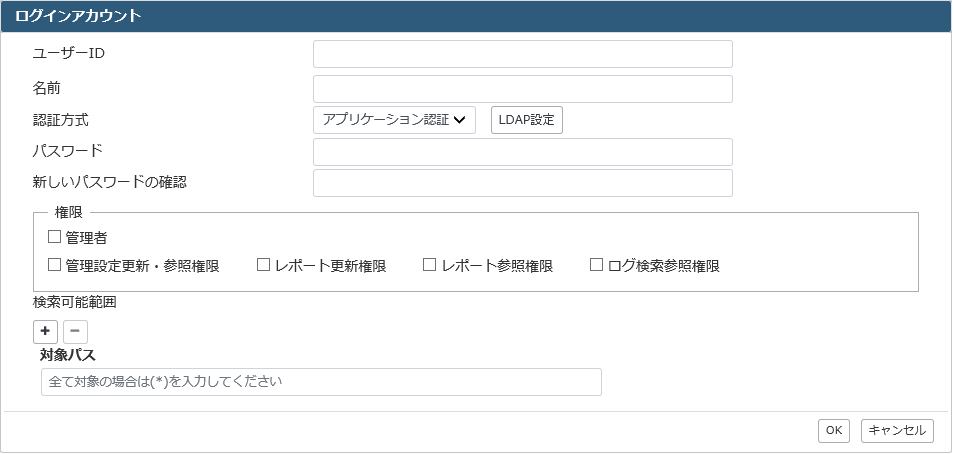Image resolution: width=954 pixels, height=454 pixels.
Task: Click the キャンセル button
Action: [x=897, y=430]
